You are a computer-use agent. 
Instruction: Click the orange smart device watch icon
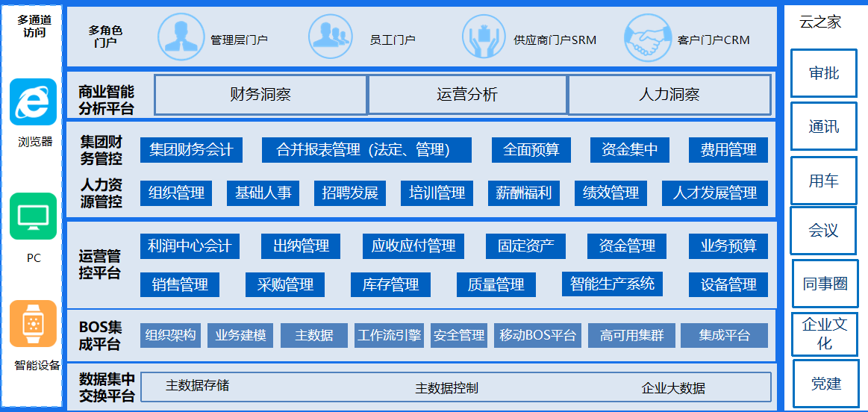click(33, 323)
